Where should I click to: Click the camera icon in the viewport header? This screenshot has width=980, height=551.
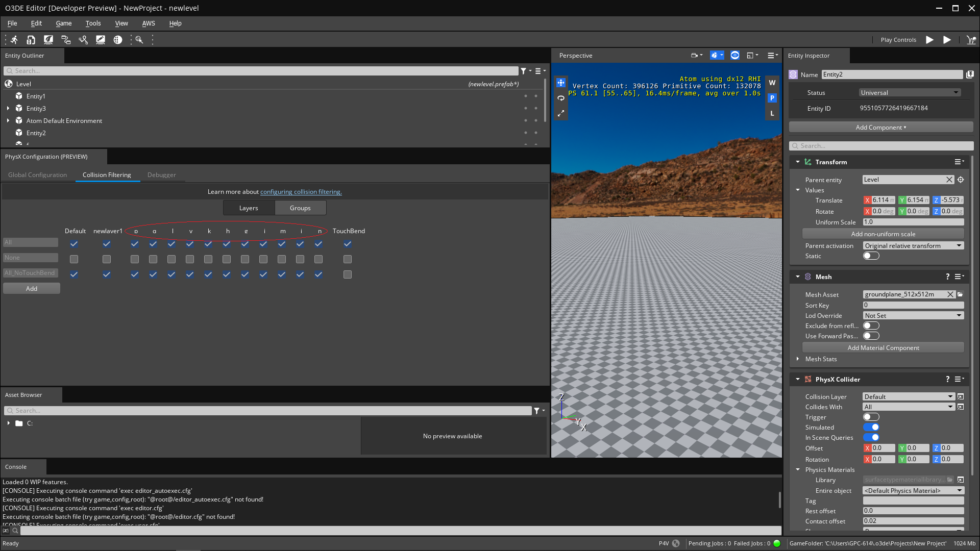[x=694, y=55]
